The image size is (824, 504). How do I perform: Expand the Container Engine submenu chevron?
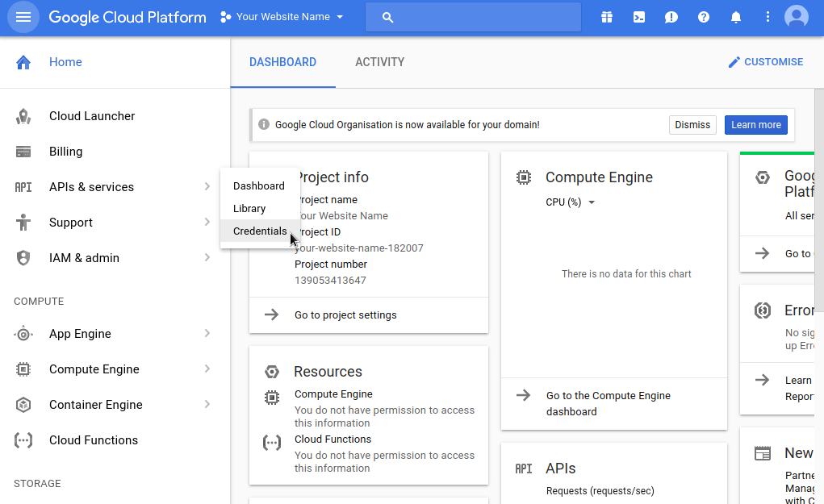[207, 404]
